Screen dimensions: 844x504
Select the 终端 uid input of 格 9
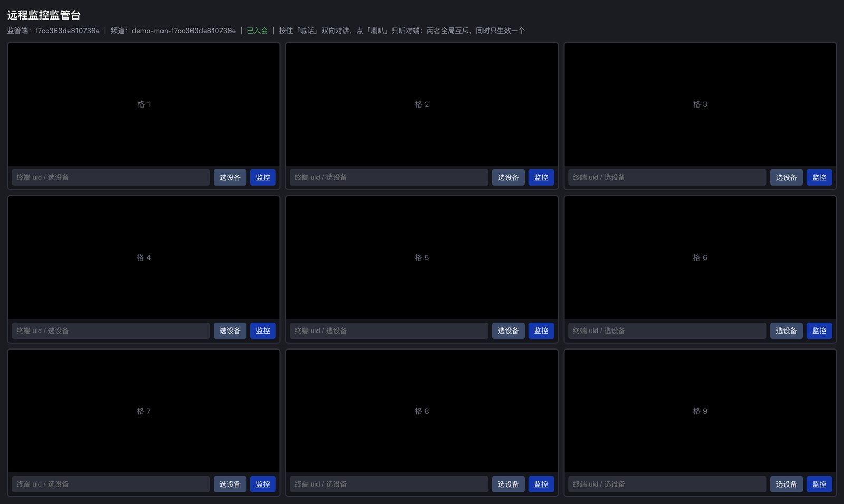click(x=667, y=484)
